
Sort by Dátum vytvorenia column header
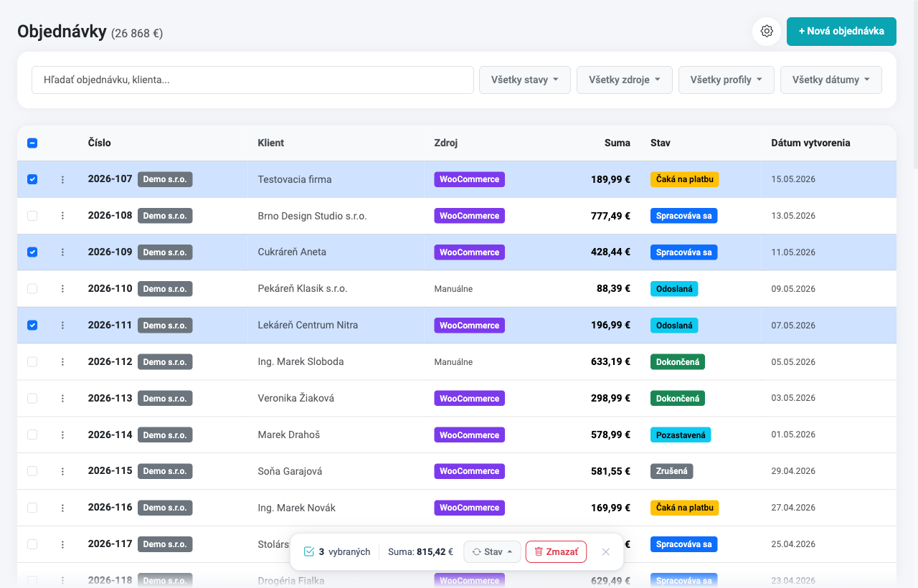click(x=810, y=143)
